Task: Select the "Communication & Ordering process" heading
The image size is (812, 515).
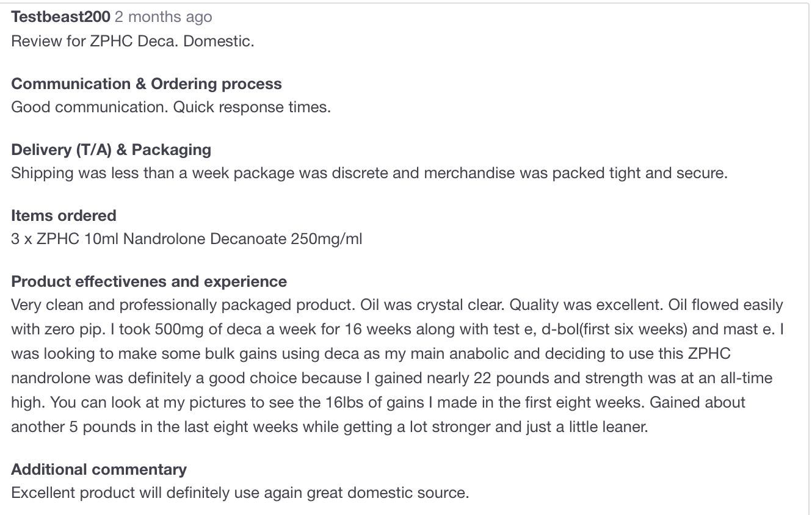Action: 147,84
